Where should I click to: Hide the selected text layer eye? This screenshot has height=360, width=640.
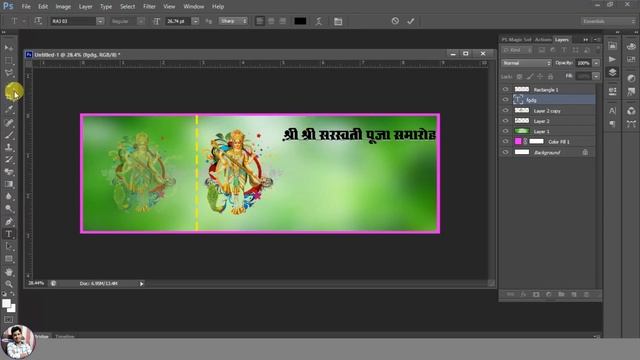(x=505, y=100)
